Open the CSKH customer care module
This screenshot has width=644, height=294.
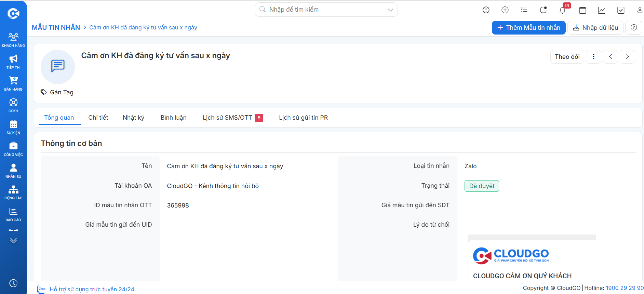[x=13, y=105]
